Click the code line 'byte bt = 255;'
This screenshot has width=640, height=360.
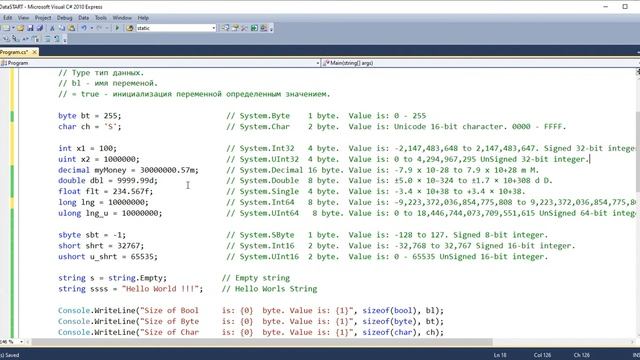pyautogui.click(x=90, y=116)
